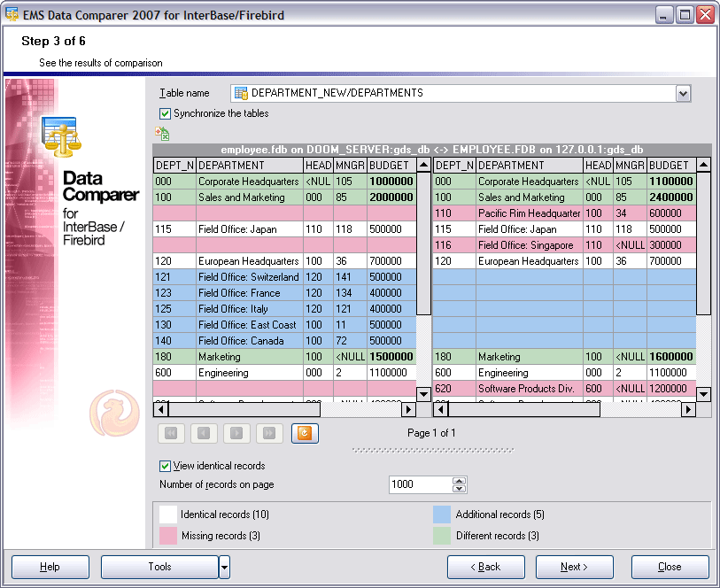Click the table icon in Table name field
This screenshot has width=720, height=588.
click(241, 93)
